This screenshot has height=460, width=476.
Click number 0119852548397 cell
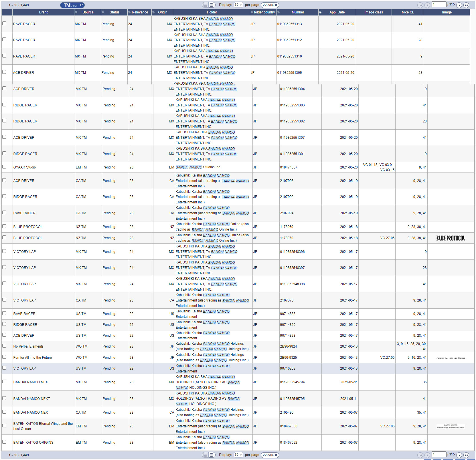point(292,268)
